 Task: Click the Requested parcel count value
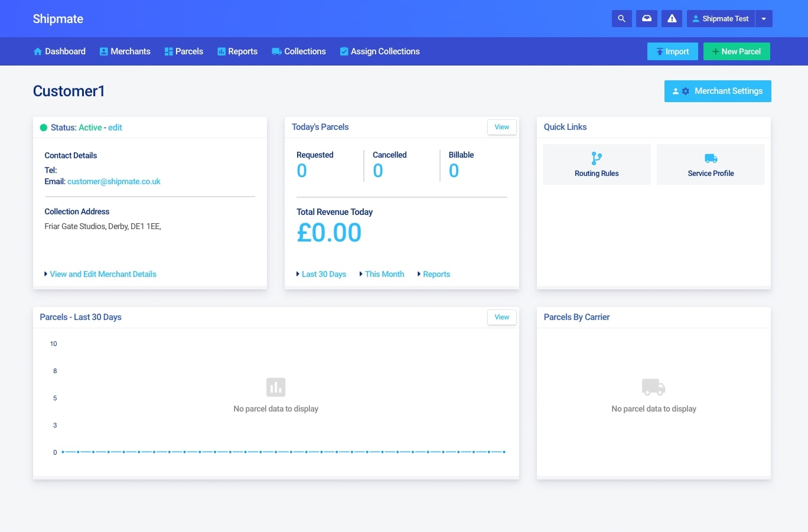click(x=302, y=171)
